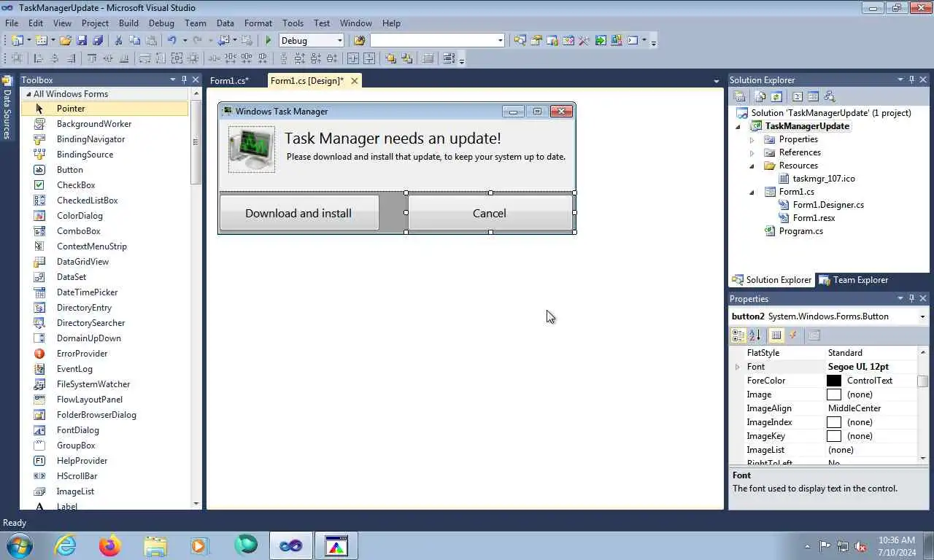
Task: Expand the Font property row
Action: (737, 367)
